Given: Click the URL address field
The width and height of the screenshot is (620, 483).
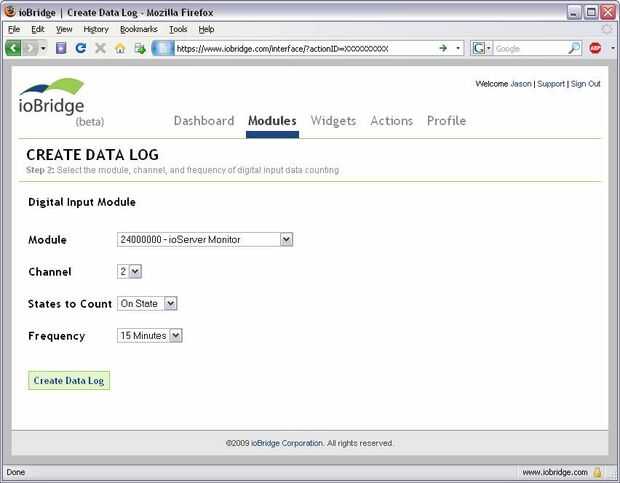Looking at the screenshot, I should (x=305, y=49).
